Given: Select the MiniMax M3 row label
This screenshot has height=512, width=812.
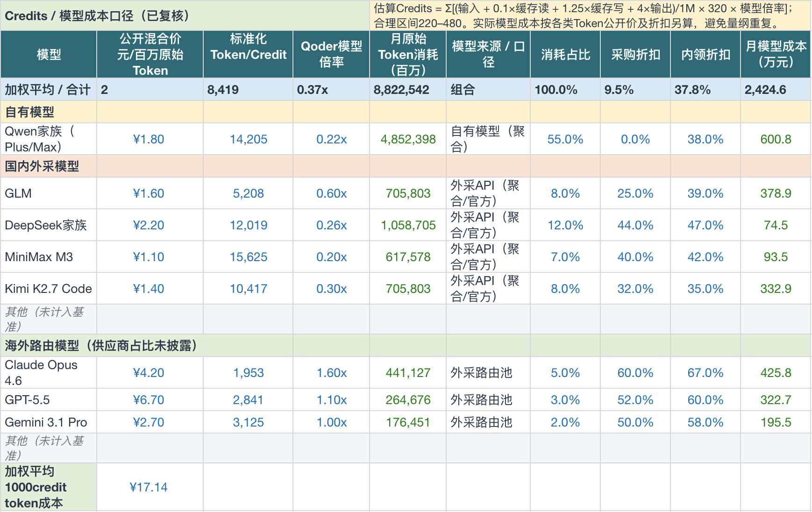Looking at the screenshot, I should [x=49, y=257].
